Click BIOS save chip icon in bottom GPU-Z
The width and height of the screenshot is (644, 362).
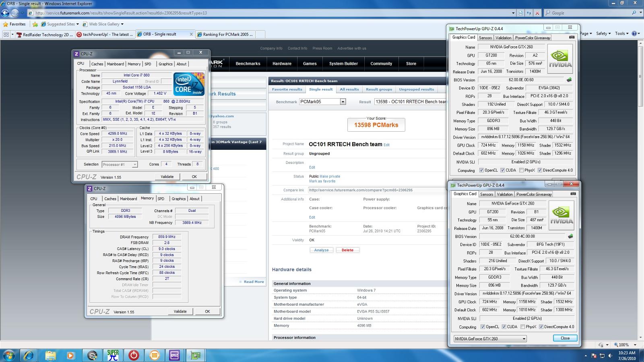(570, 236)
